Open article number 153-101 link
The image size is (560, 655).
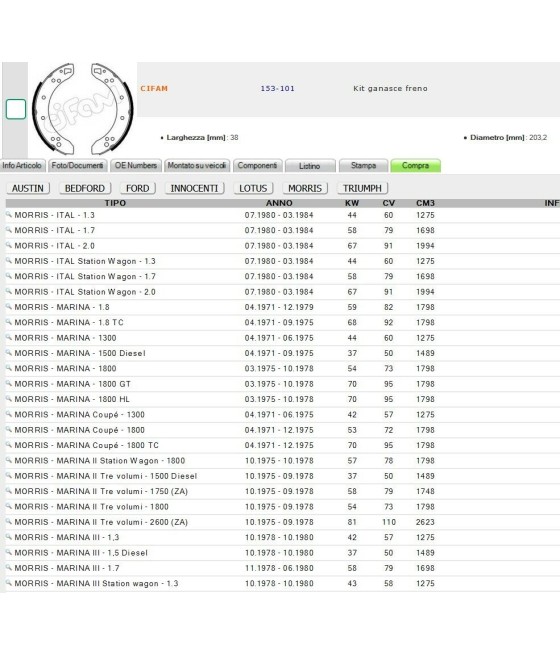click(x=277, y=89)
